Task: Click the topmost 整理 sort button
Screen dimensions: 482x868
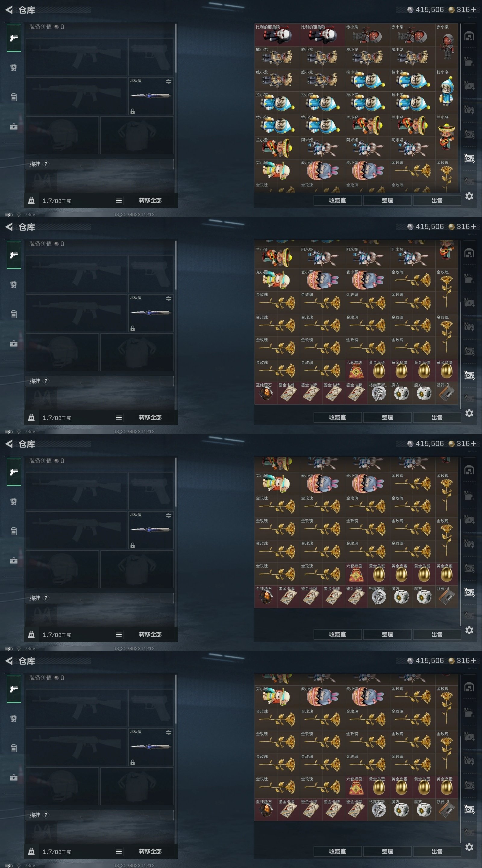Action: point(387,200)
